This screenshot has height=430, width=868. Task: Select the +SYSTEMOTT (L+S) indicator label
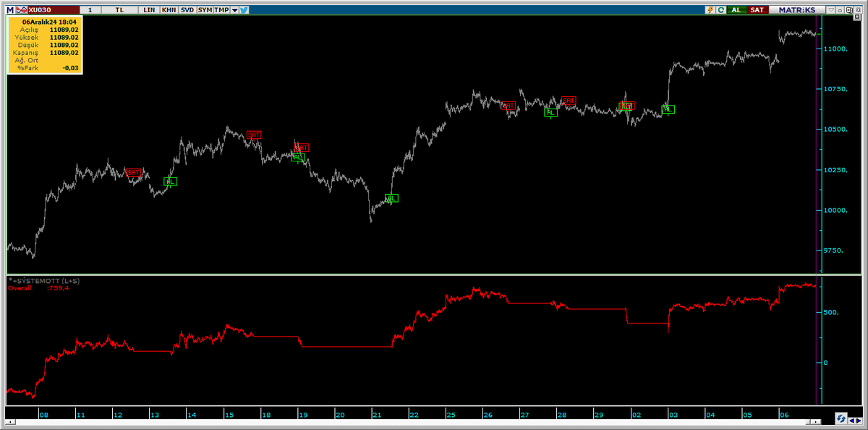[x=43, y=280]
